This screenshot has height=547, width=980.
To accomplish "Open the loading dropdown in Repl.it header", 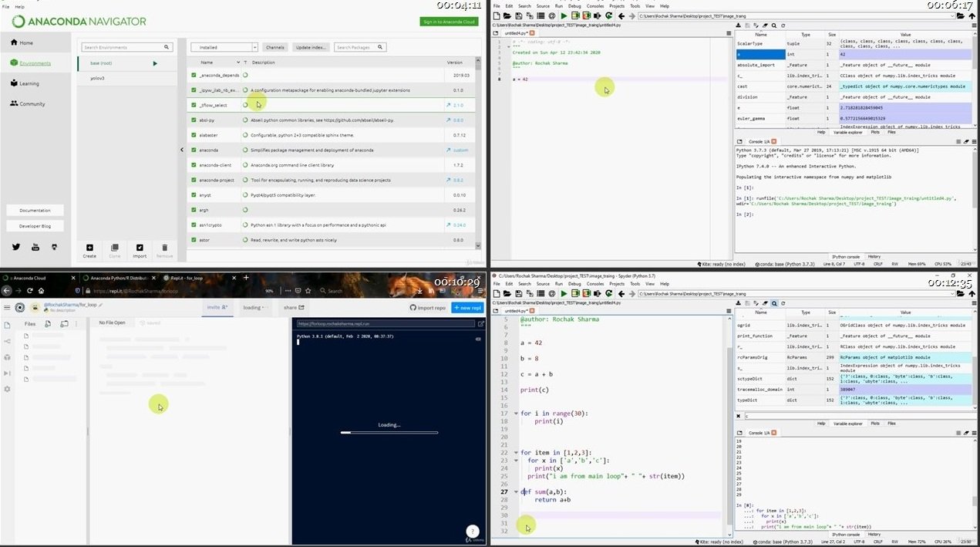I will (x=254, y=307).
